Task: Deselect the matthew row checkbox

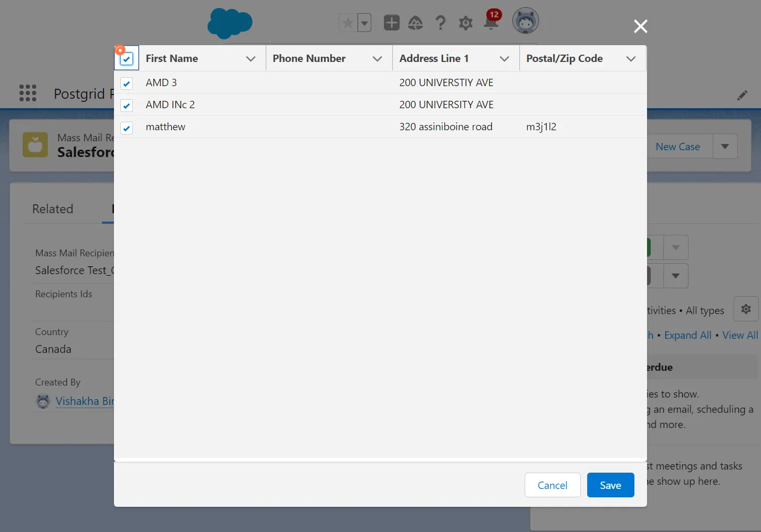Action: click(127, 128)
